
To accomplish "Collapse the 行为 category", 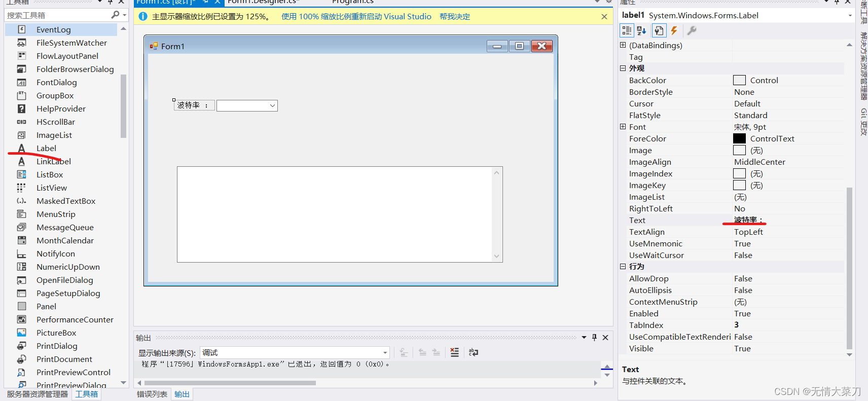I will tap(623, 266).
